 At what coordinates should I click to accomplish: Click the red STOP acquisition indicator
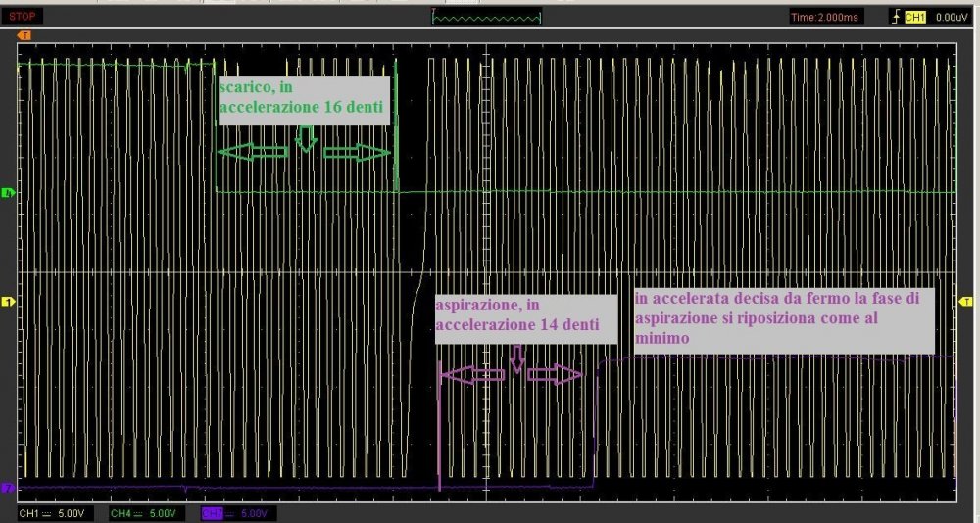(25, 17)
